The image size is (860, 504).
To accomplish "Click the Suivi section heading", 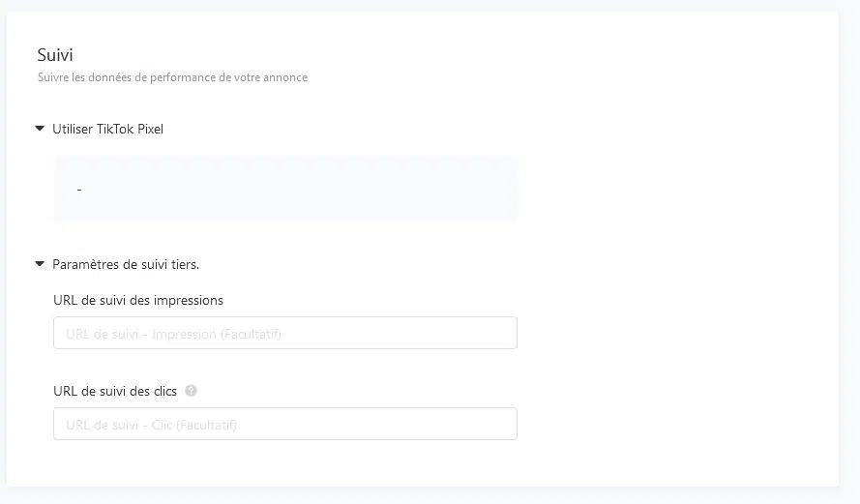I will click(x=55, y=55).
